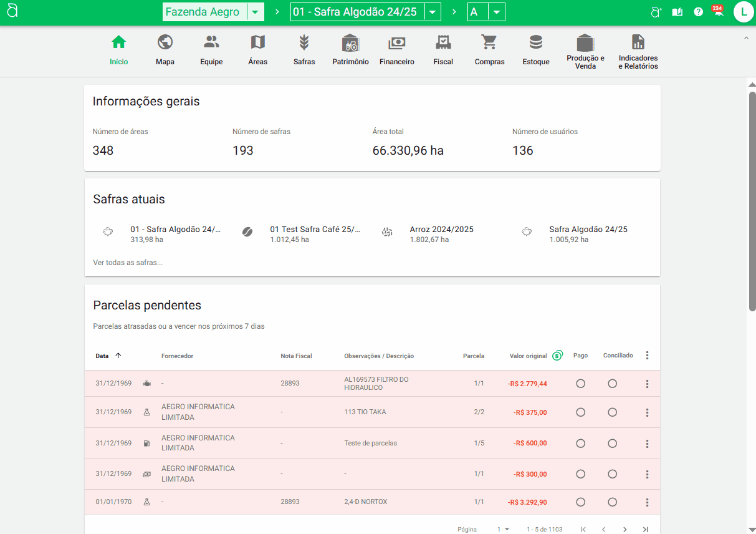The height and width of the screenshot is (534, 756).
Task: Toggle Conciliado for the R$ 375,00 parcel
Action: click(x=612, y=412)
